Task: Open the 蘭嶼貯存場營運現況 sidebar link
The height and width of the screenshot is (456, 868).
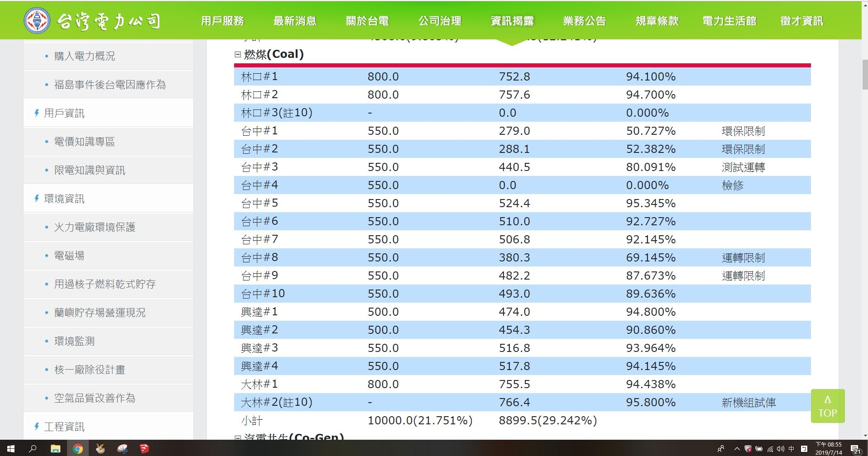Action: 100,313
